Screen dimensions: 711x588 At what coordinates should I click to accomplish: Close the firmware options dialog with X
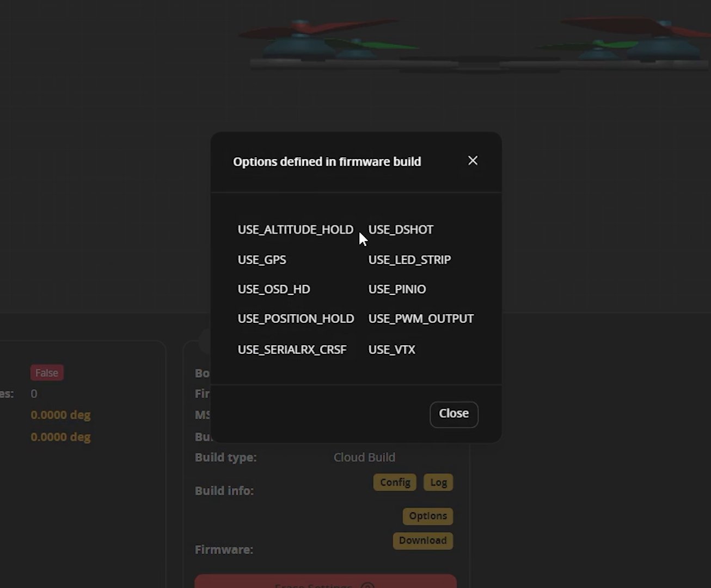click(x=473, y=161)
